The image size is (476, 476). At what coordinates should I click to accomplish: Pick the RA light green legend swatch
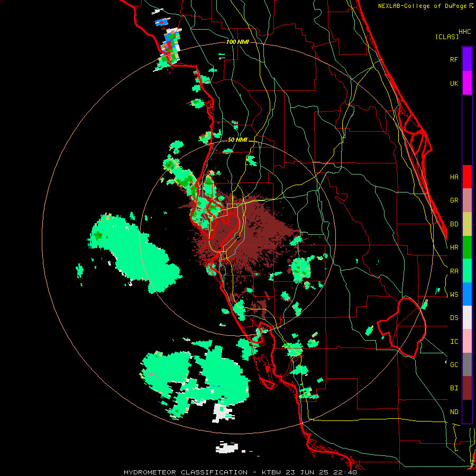(x=467, y=271)
